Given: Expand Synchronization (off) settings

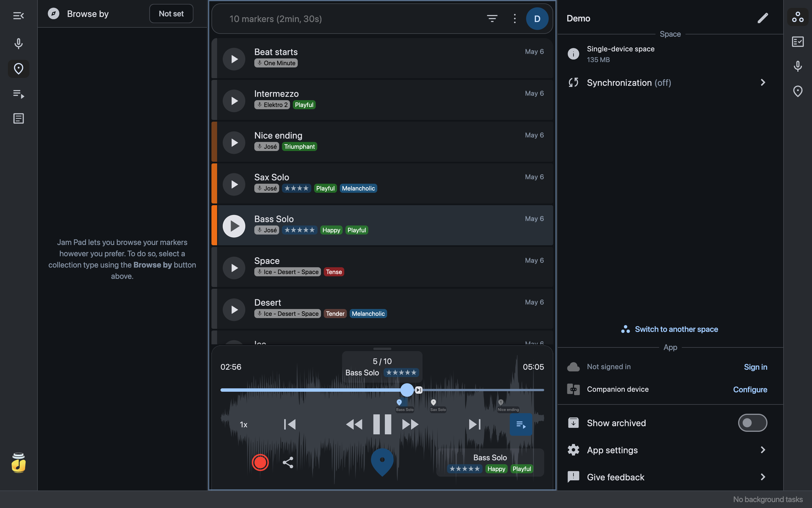Looking at the screenshot, I should point(670,82).
